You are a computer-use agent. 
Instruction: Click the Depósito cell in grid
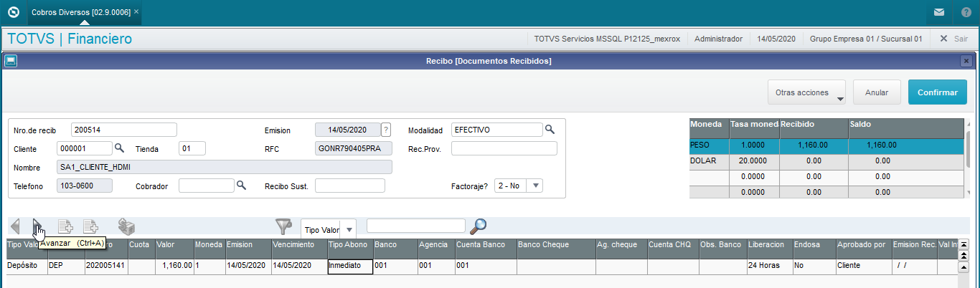tap(27, 265)
